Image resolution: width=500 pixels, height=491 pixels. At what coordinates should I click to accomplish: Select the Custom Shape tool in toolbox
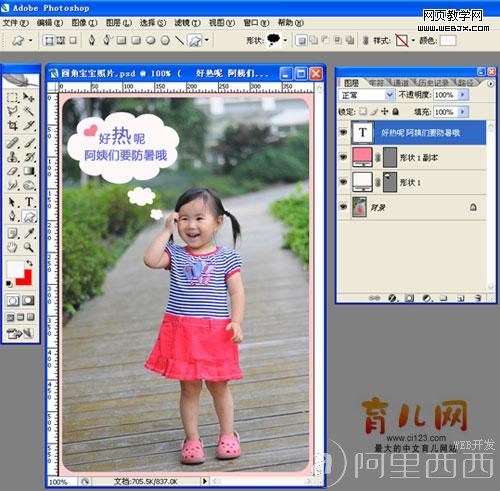[x=29, y=217]
